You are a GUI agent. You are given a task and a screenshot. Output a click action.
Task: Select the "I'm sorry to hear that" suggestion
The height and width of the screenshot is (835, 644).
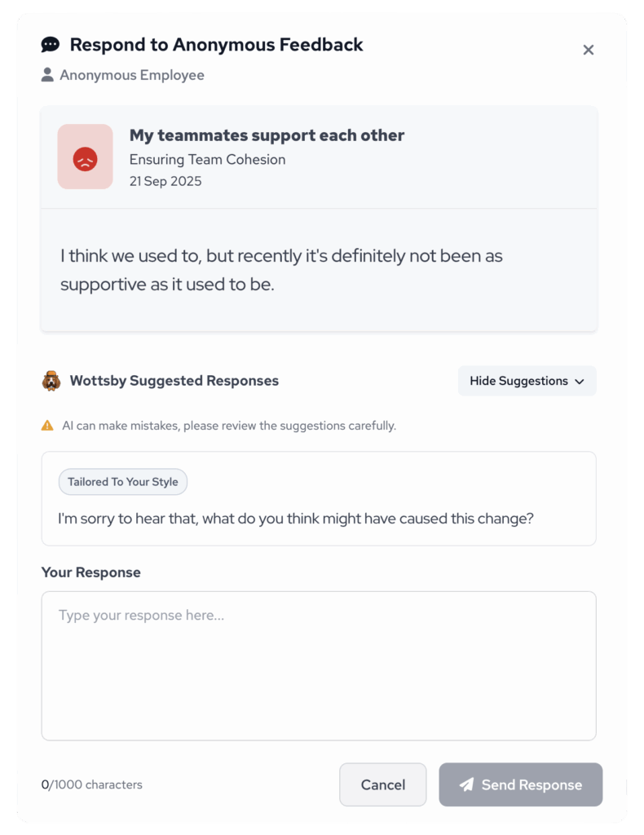(x=295, y=518)
